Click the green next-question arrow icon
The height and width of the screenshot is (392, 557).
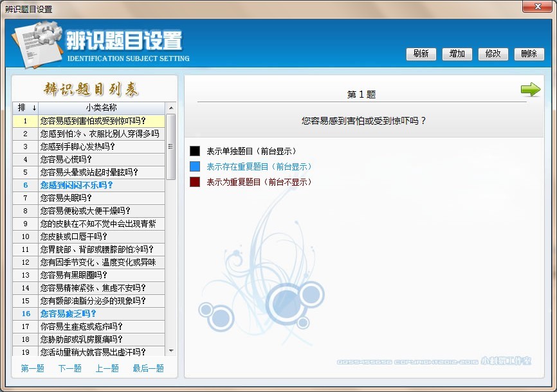pyautogui.click(x=531, y=90)
